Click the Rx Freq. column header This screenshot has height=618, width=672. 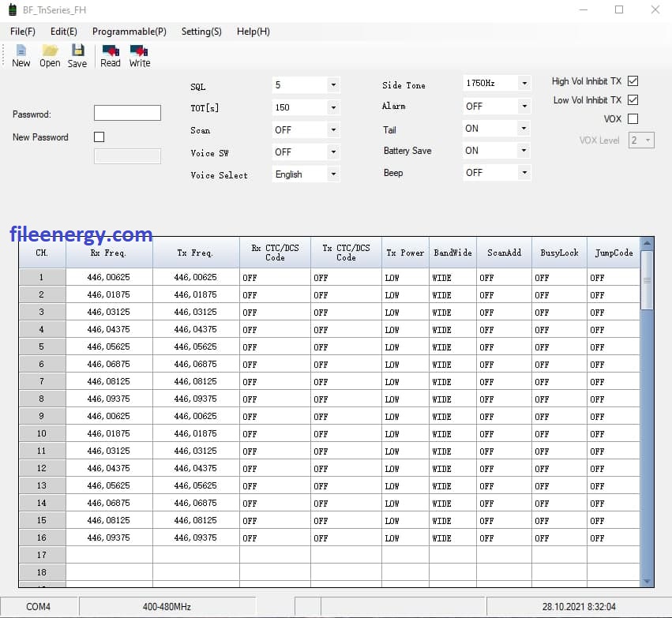[109, 253]
